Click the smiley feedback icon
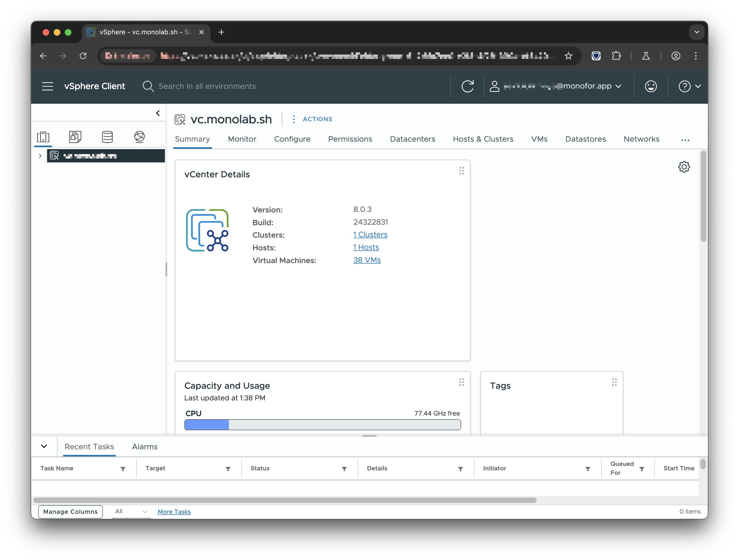Image resolution: width=739 pixels, height=560 pixels. 650,86
